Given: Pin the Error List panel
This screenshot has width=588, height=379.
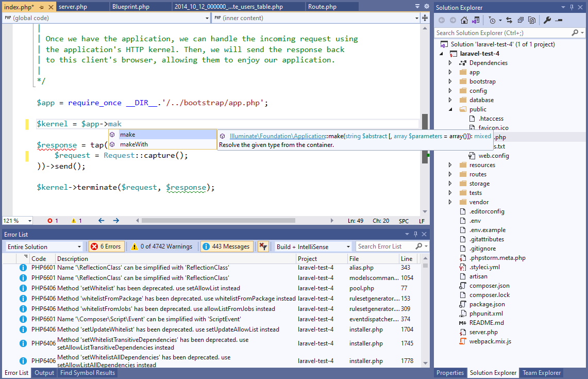Looking at the screenshot, I should pyautogui.click(x=415, y=234).
